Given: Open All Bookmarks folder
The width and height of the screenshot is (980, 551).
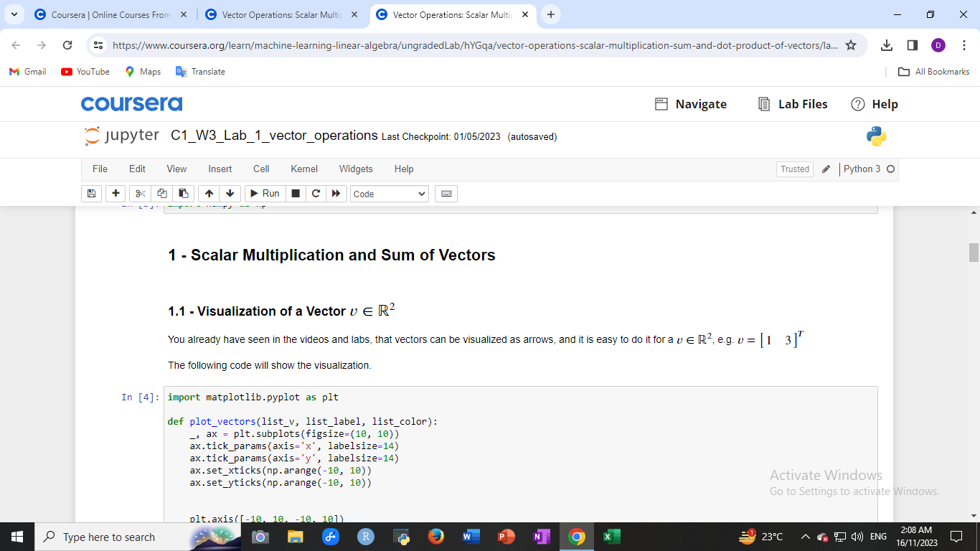Looking at the screenshot, I should click(x=934, y=72).
